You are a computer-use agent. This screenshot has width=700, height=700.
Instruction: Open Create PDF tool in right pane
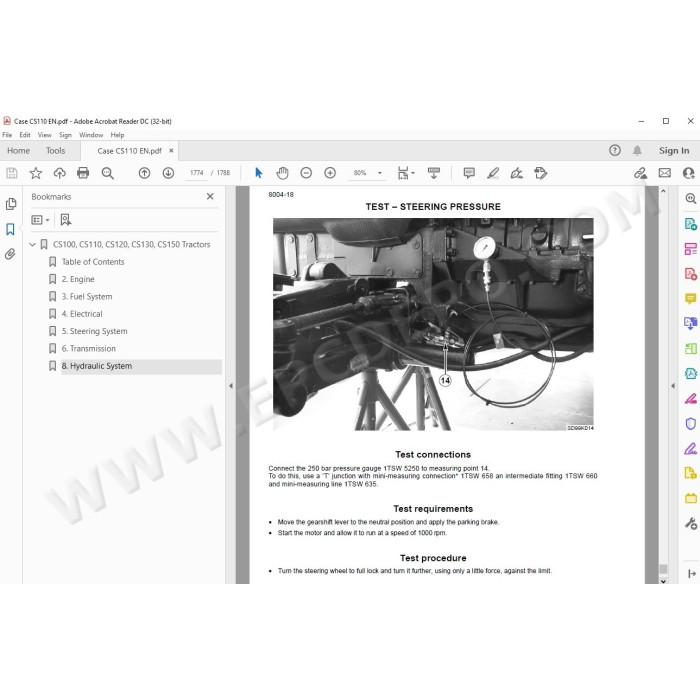coord(691,274)
